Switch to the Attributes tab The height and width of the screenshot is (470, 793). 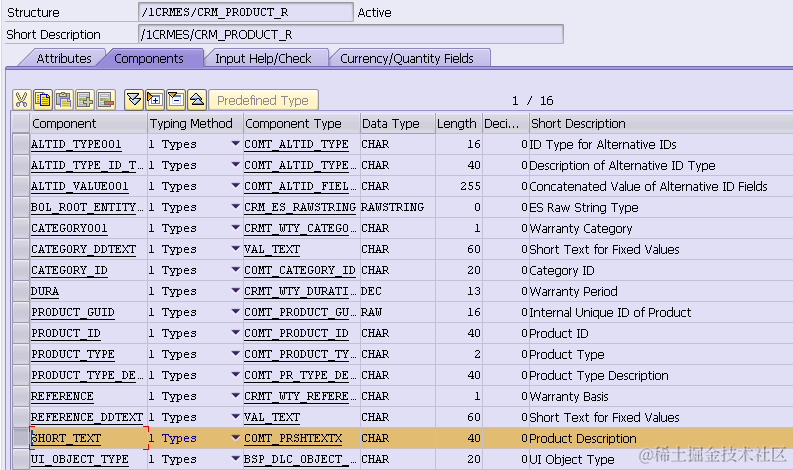[x=64, y=58]
